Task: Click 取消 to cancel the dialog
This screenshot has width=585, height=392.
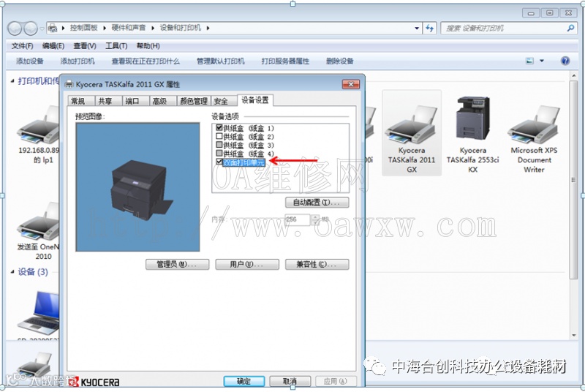Action: [x=290, y=381]
